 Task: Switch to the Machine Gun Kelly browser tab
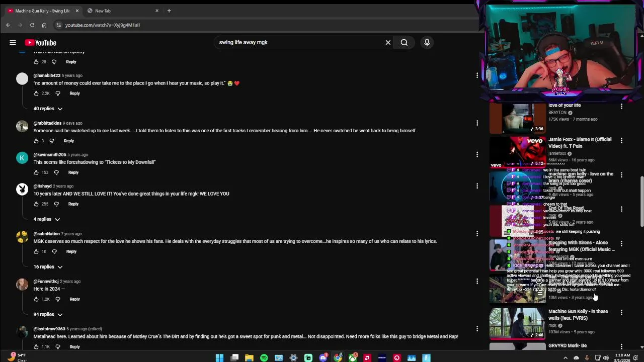coord(43,11)
